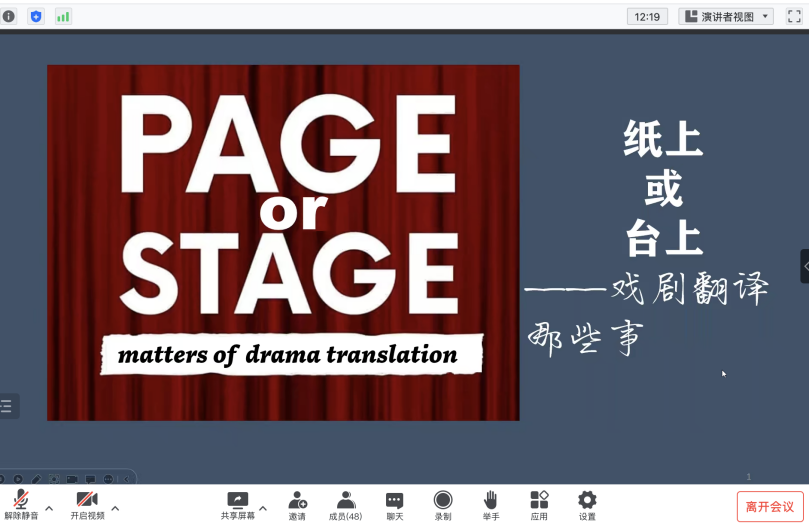Screen dimensions: 809x523
Task: Unmute microphone with 解除静音 button
Action: tap(20, 503)
